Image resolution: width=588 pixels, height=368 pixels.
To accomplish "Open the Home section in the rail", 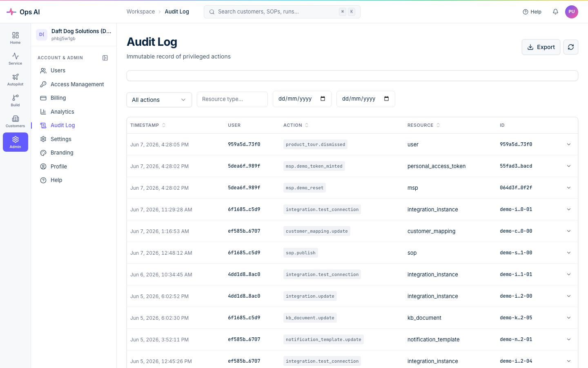I will [15, 38].
